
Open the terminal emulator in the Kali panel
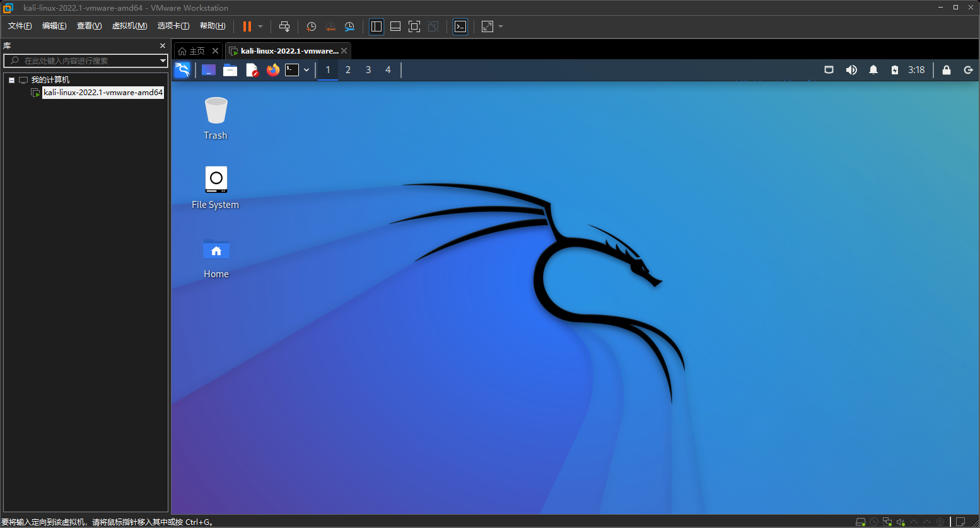click(x=292, y=70)
